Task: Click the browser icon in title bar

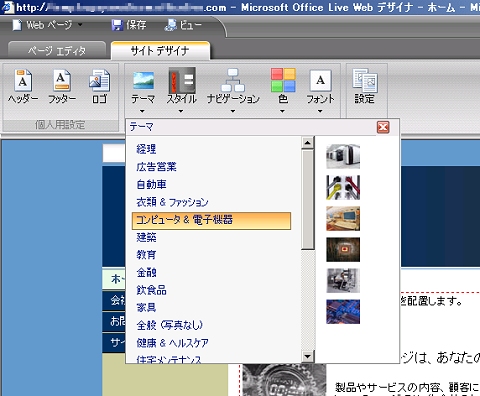Action: click(7, 7)
